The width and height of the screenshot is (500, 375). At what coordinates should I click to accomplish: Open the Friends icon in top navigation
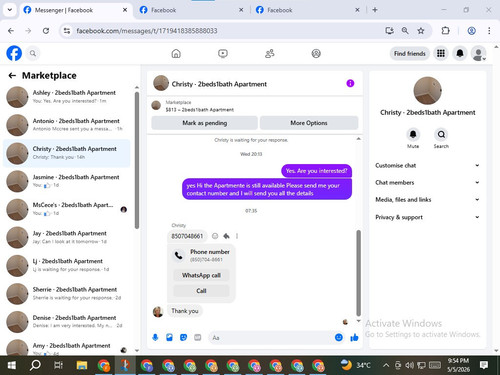point(269,53)
